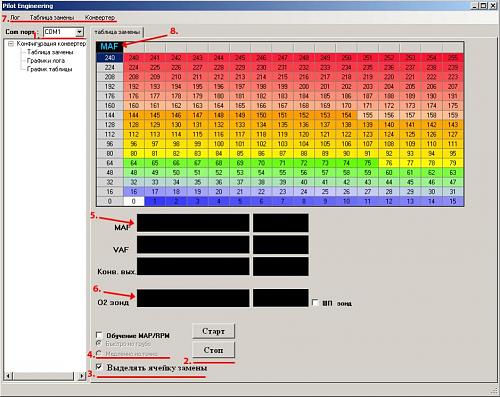Viewport: 500px width, 397px height.
Task: Maximize the Pilot Engineering window
Action: 483,6
